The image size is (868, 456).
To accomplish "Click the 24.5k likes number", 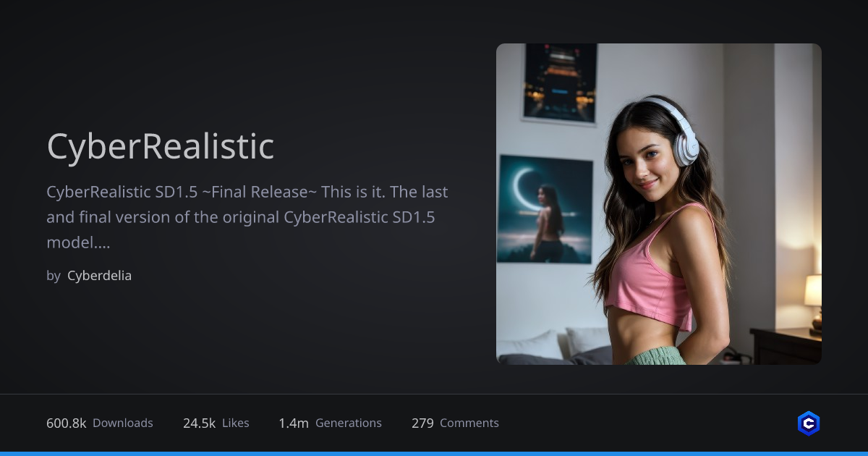I will click(199, 423).
